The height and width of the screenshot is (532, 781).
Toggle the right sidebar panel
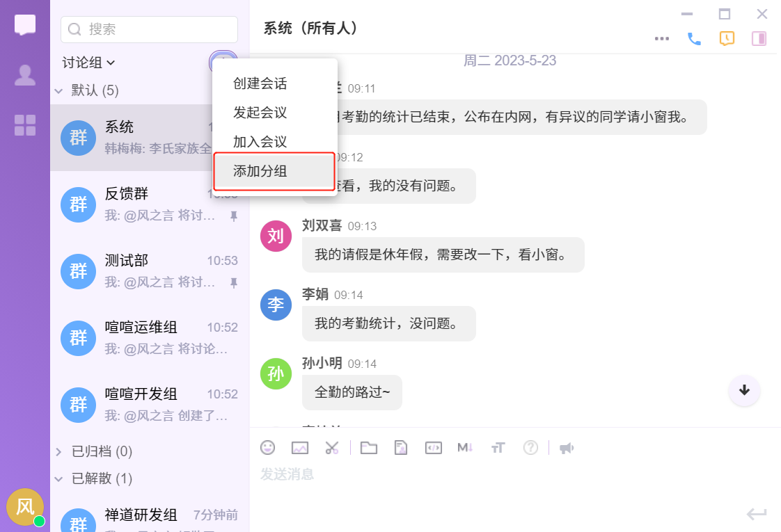(x=759, y=39)
